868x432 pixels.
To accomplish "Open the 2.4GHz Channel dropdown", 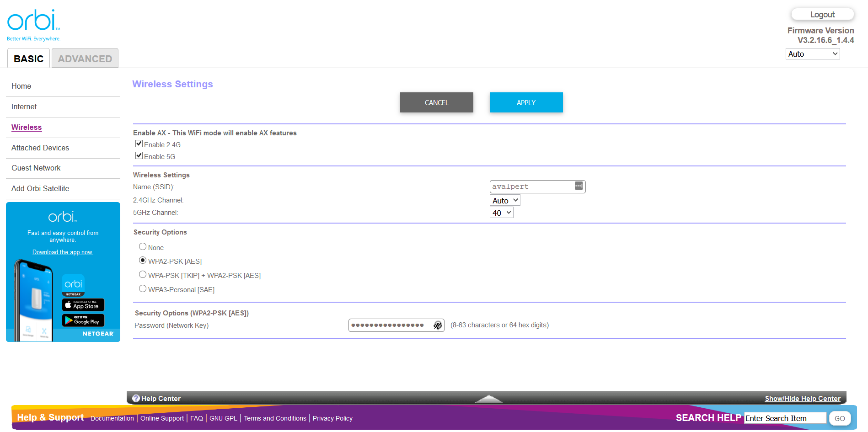I will [504, 201].
